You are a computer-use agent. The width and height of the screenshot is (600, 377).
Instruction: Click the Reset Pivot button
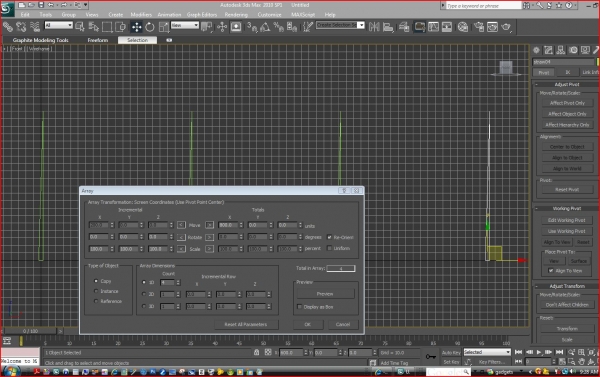click(x=567, y=189)
